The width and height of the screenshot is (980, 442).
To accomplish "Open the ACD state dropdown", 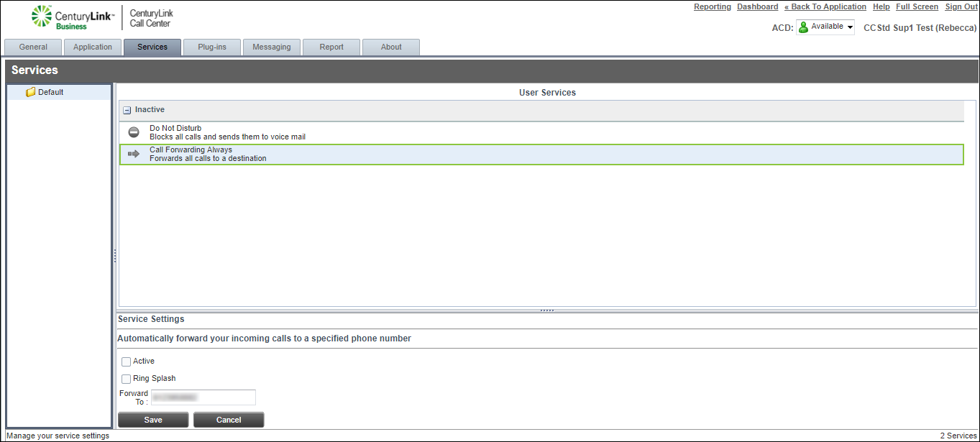I will (825, 27).
